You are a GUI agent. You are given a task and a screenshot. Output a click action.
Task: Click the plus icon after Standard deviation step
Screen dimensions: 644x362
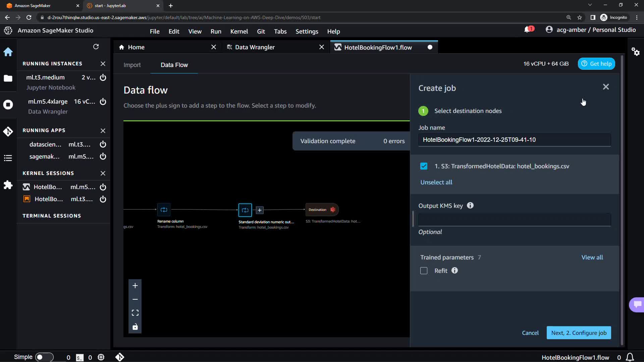click(260, 210)
